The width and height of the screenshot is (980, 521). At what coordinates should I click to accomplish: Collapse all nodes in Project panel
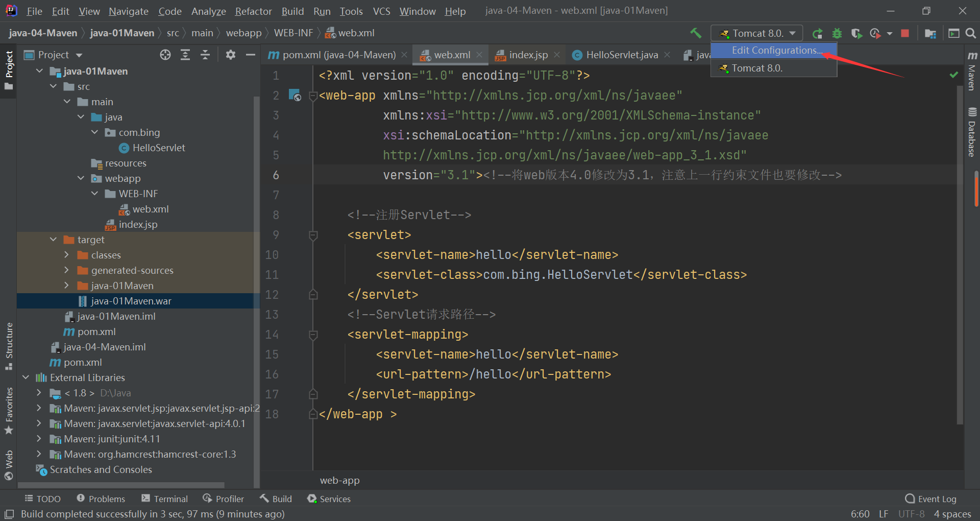pyautogui.click(x=205, y=55)
